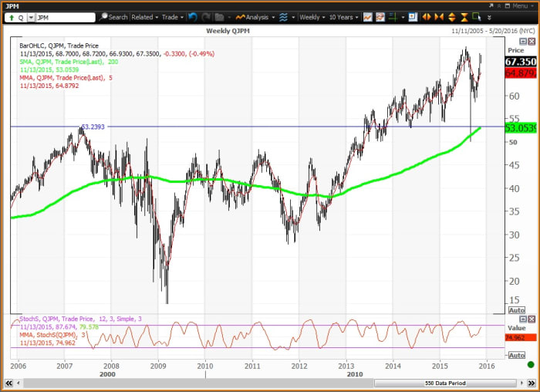Viewport: 540px width, 392px height.
Task: Open the 10 Years range dropdown
Action: [x=342, y=17]
